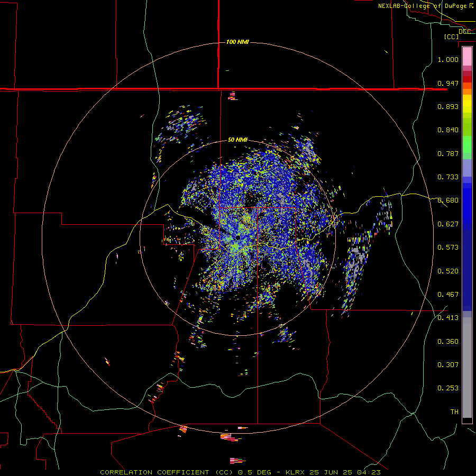This screenshot has height=476, width=476.
Task: Select the 1.000 legend value
Action: tap(448, 59)
